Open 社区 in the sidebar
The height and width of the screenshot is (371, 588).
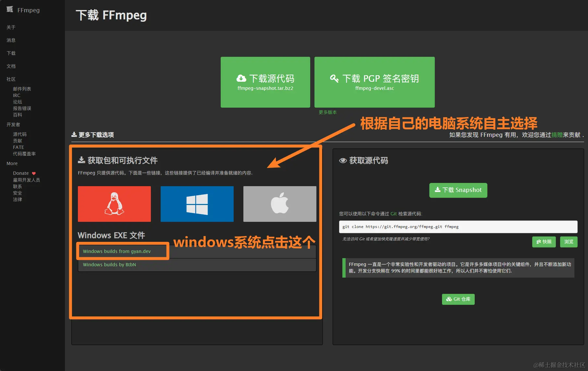tap(11, 79)
